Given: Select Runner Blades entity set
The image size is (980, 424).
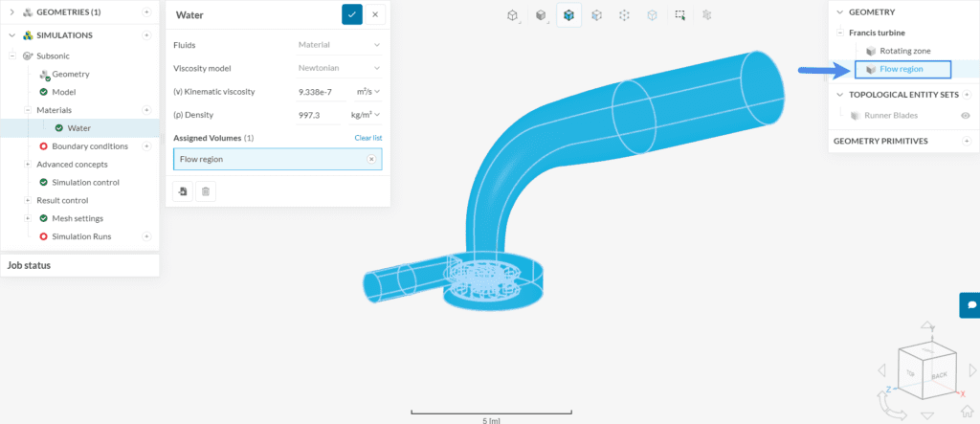Looking at the screenshot, I should coord(891,115).
